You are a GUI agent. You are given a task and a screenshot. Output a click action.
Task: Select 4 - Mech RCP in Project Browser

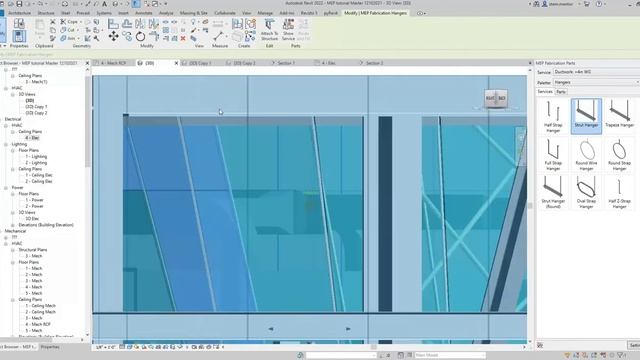tap(38, 324)
